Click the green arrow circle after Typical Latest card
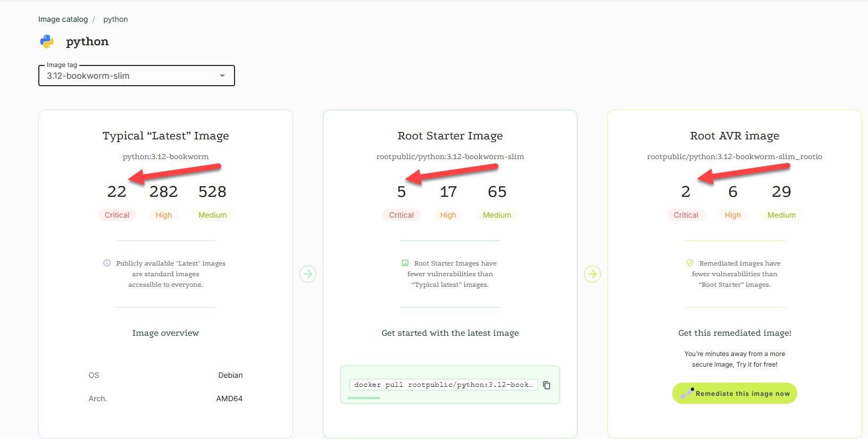The height and width of the screenshot is (439, 868). pyautogui.click(x=308, y=274)
